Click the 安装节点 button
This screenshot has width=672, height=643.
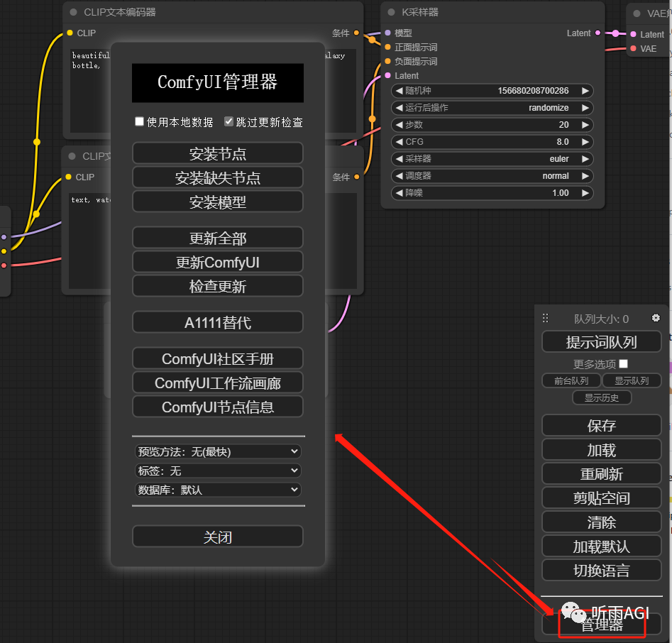tap(218, 153)
